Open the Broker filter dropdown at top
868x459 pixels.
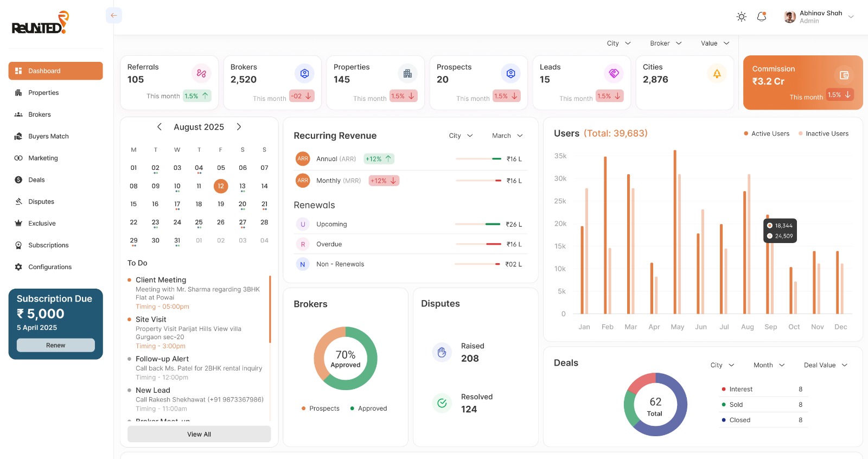coord(666,43)
